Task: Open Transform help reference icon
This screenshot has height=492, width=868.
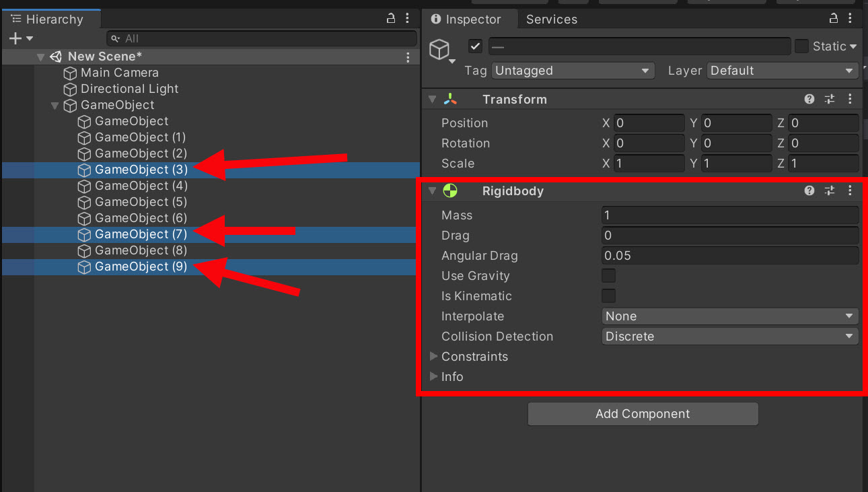Action: [x=809, y=99]
